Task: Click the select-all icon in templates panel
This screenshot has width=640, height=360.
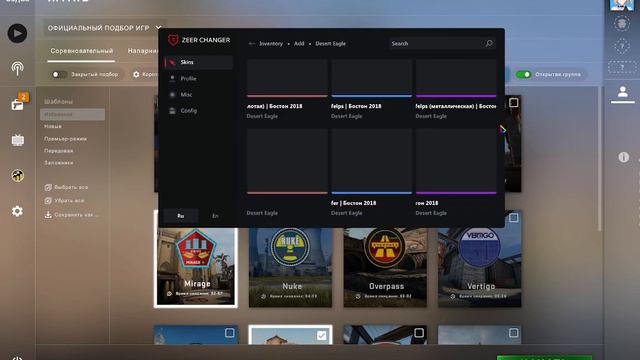Action: [x=48, y=187]
